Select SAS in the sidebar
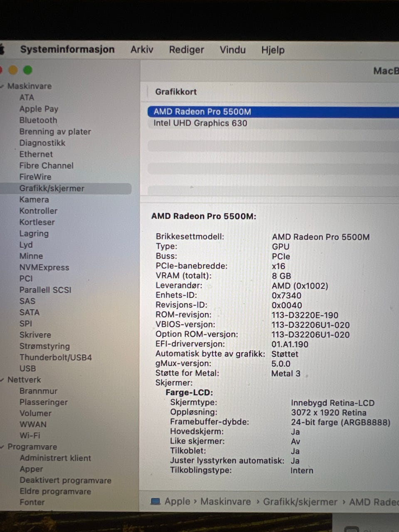The height and width of the screenshot is (532, 399). coord(27,301)
